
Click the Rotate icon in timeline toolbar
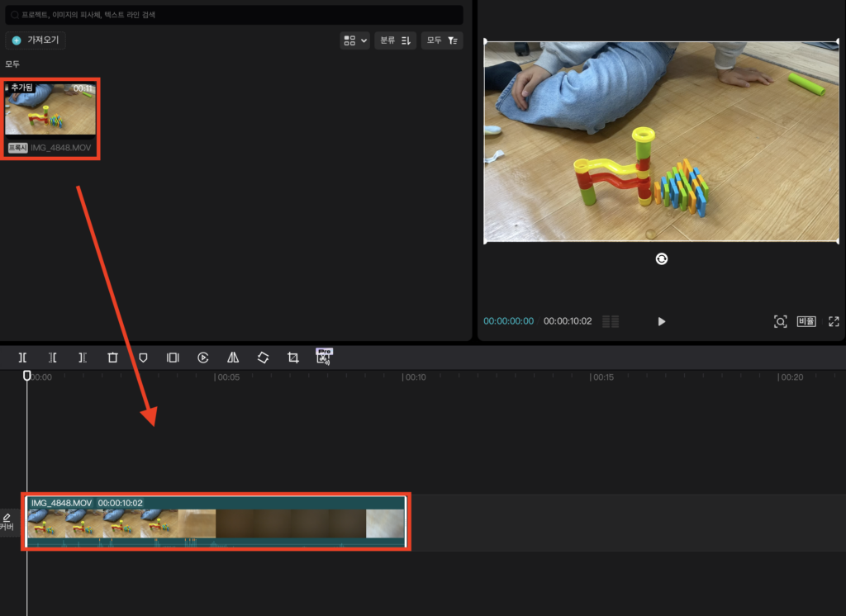pos(263,358)
